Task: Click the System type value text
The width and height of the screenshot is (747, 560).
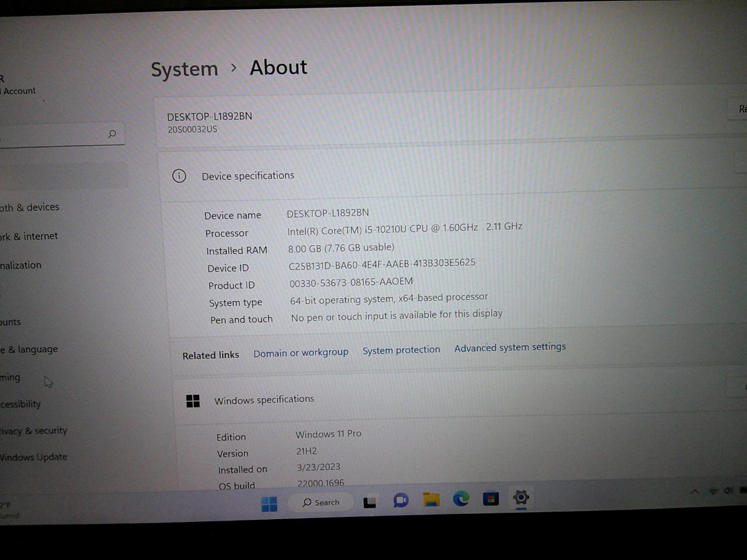Action: coord(389,299)
